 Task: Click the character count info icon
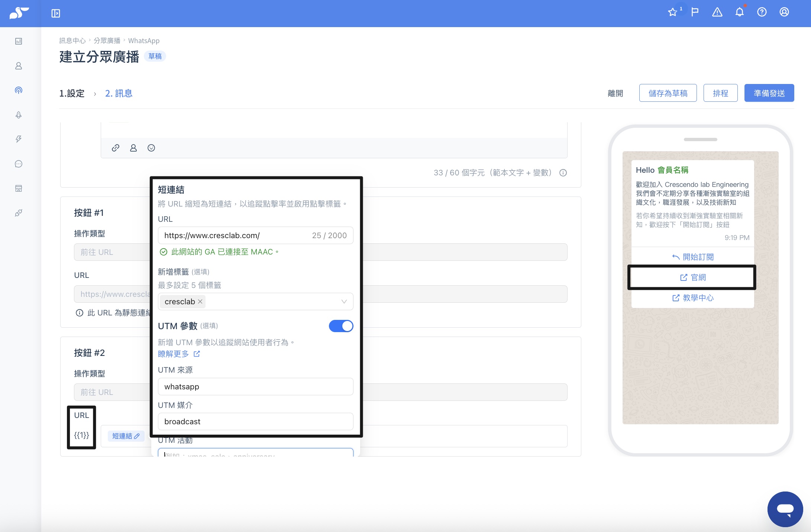click(x=563, y=173)
